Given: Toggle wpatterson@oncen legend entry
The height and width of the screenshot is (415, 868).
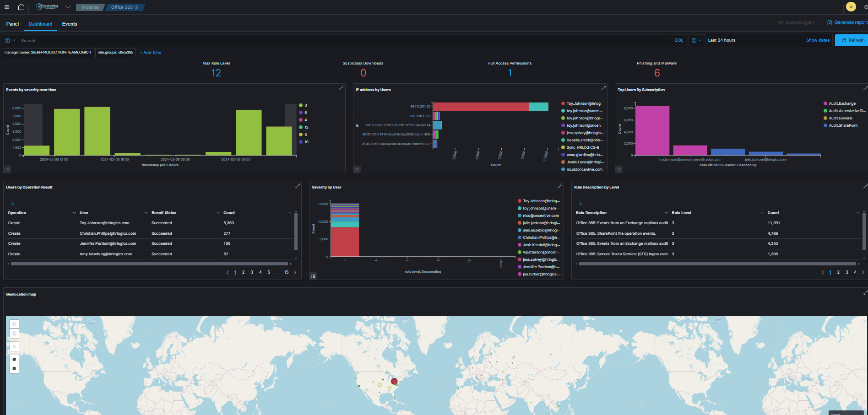Looking at the screenshot, I should click(541, 252).
